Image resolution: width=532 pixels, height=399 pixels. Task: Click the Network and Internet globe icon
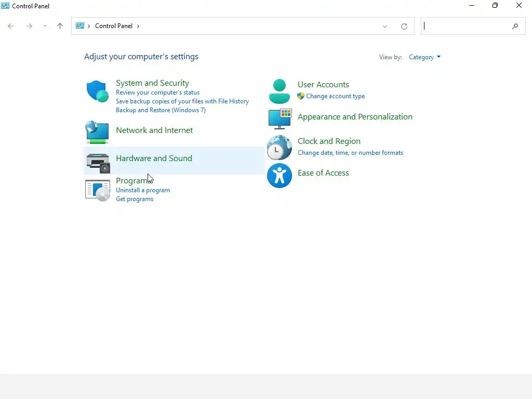coord(97,132)
